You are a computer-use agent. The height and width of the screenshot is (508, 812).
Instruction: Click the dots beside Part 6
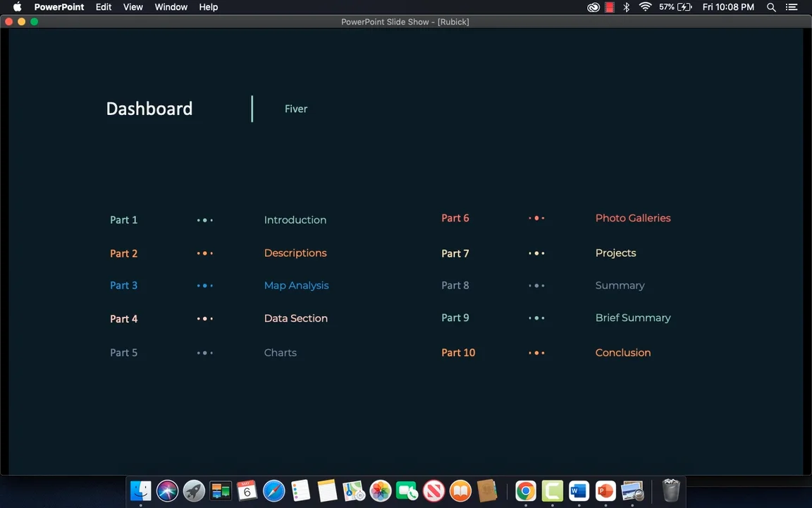pos(536,218)
